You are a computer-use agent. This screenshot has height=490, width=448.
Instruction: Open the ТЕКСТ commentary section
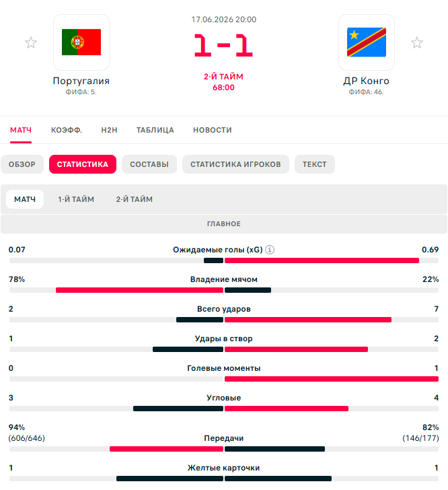pos(315,164)
